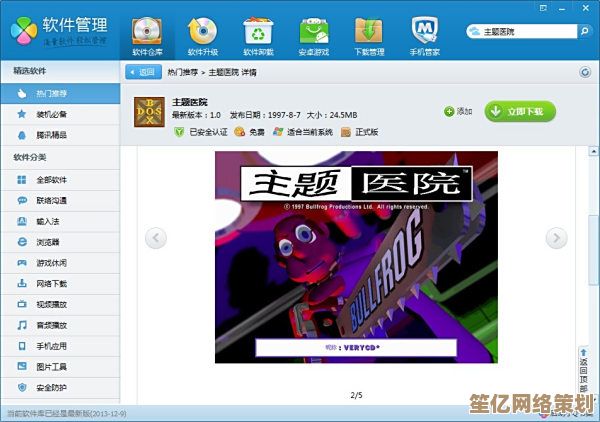Select 输入法 category
Screen dimensions: 600x422
click(x=60, y=221)
